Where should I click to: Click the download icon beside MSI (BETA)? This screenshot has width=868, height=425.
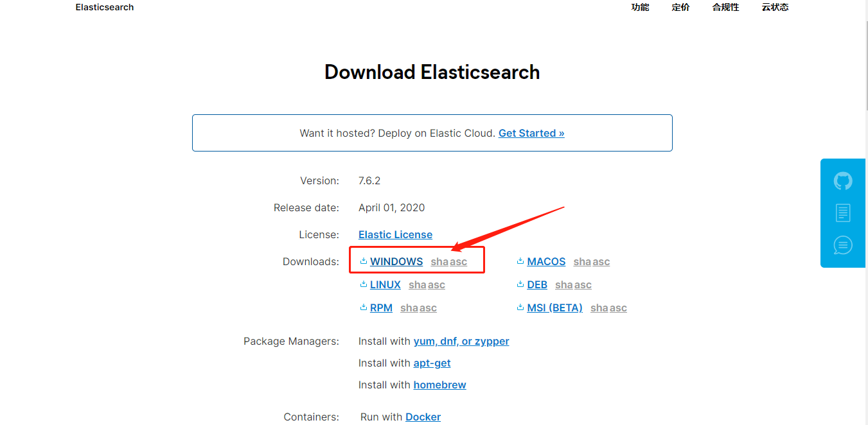coord(520,308)
